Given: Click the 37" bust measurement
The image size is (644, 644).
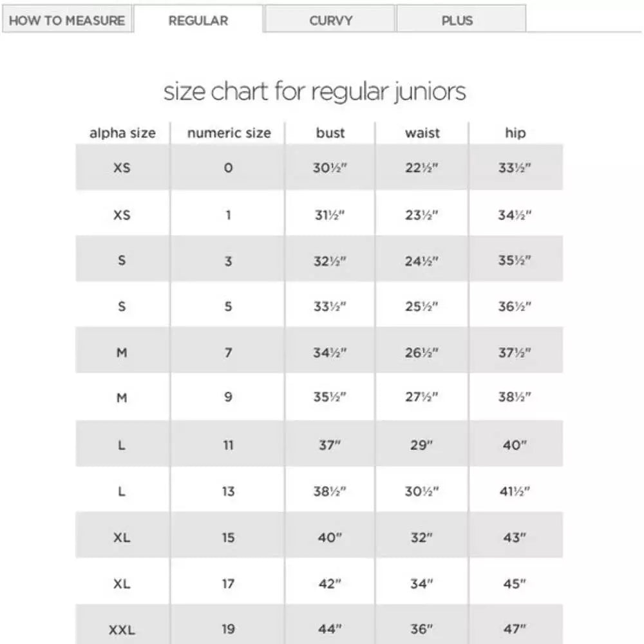Looking at the screenshot, I should pos(330,445).
